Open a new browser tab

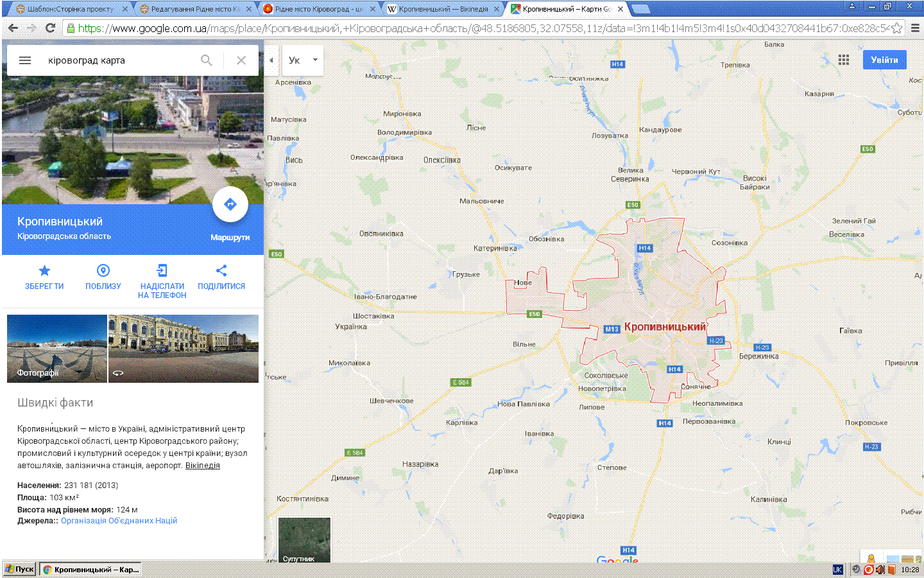point(640,9)
